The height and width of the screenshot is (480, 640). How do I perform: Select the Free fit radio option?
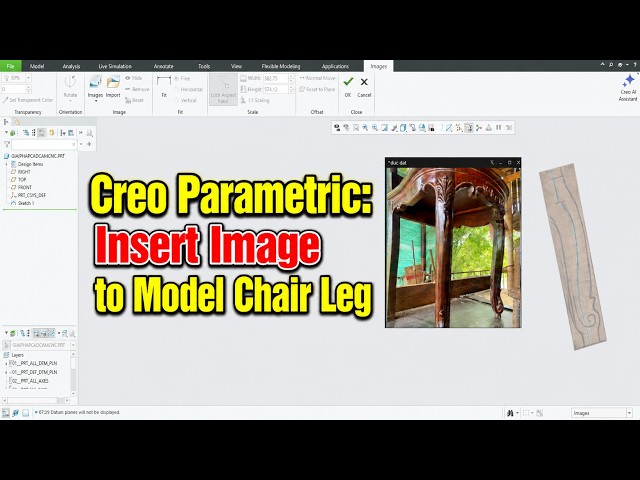click(182, 78)
